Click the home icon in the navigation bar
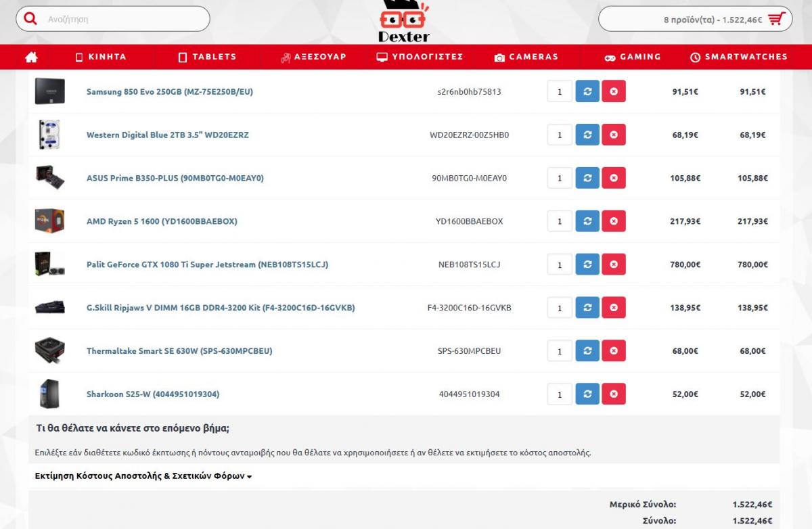The height and width of the screenshot is (529, 812). pos(31,57)
